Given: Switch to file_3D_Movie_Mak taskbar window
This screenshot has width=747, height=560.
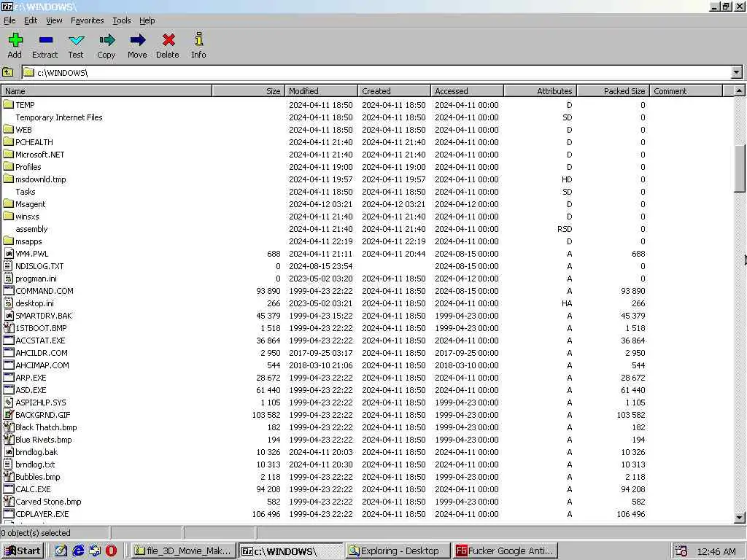Looking at the screenshot, I should click(183, 551).
